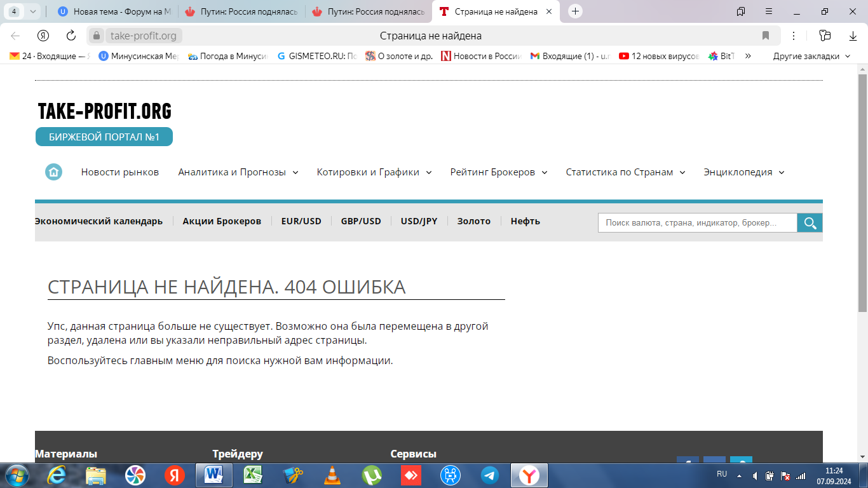Open the browser three-dot menu
Image resolution: width=868 pixels, height=488 pixels.
(x=794, y=36)
